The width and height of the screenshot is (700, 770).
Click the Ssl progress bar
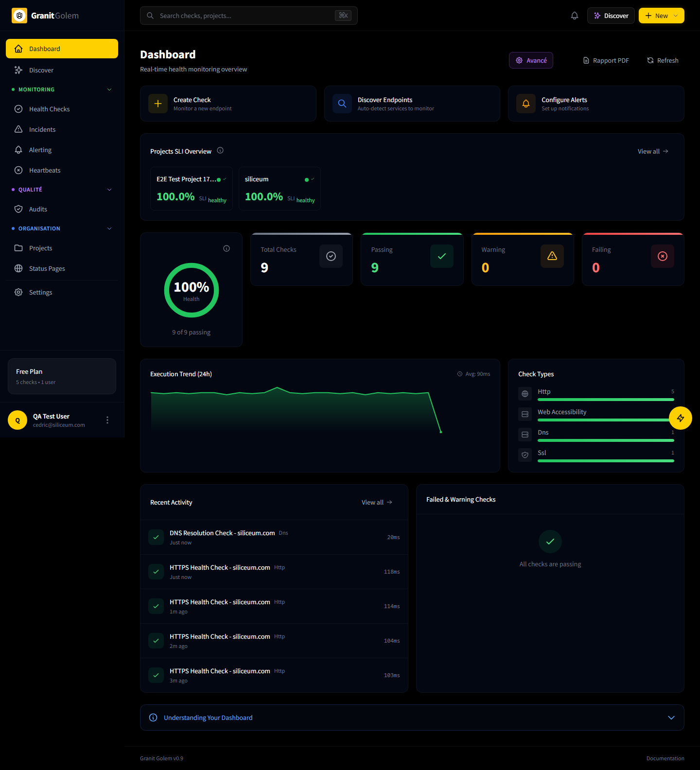(606, 461)
